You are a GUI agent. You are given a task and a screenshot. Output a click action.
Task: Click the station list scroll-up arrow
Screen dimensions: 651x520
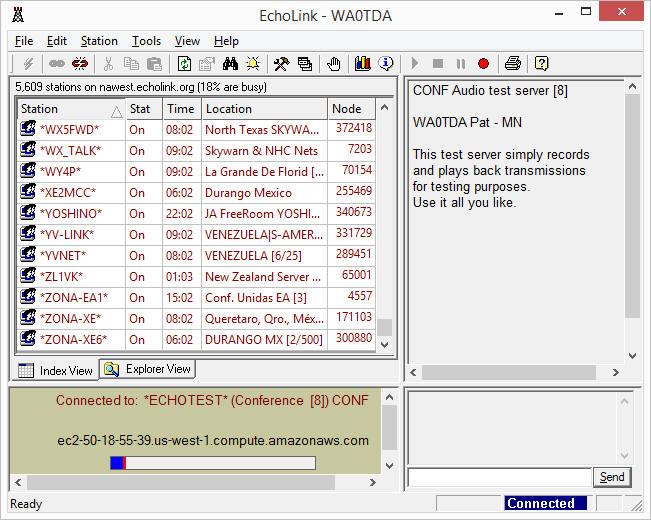[x=384, y=108]
